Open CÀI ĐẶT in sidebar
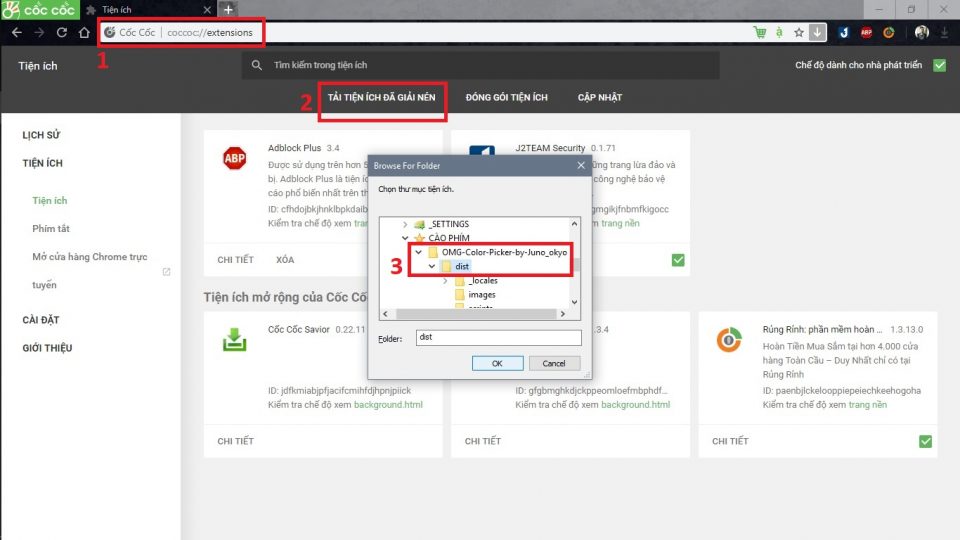This screenshot has height=540, width=960. coord(40,320)
